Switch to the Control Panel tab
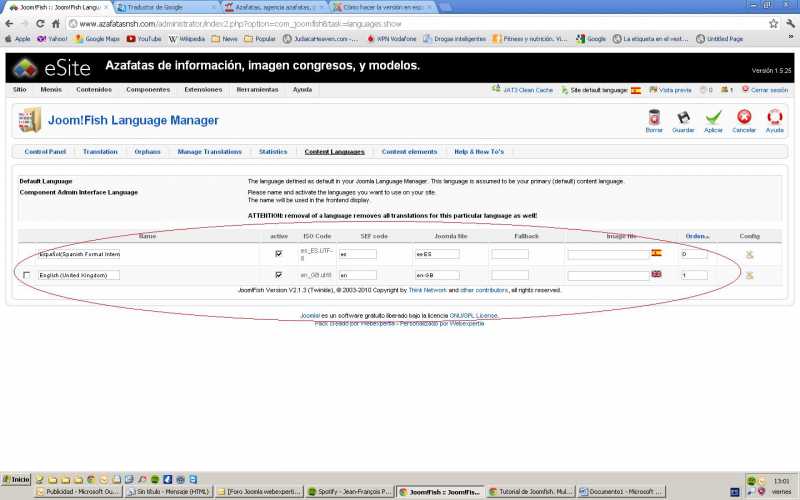This screenshot has height=500, width=800. click(45, 152)
